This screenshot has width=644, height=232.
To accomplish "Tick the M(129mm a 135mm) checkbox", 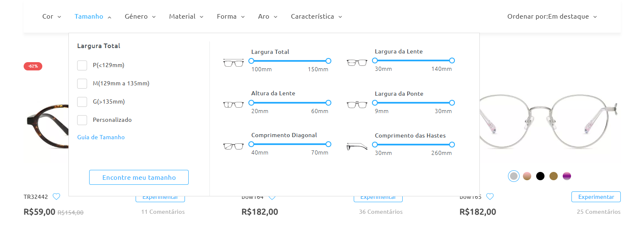I will click(82, 84).
